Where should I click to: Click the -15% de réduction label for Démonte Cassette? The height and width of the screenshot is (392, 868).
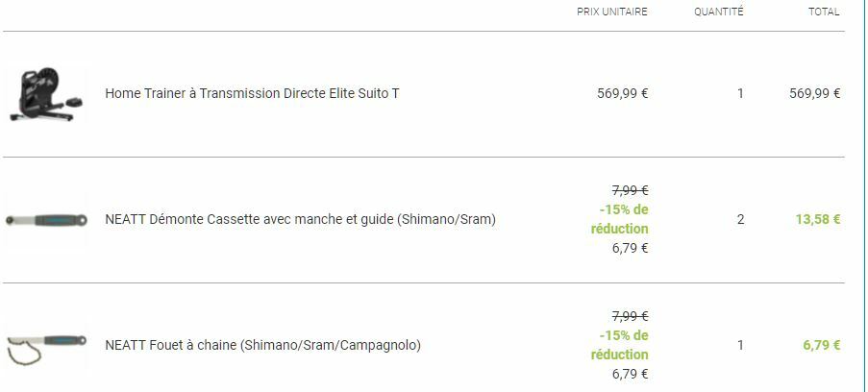620,219
